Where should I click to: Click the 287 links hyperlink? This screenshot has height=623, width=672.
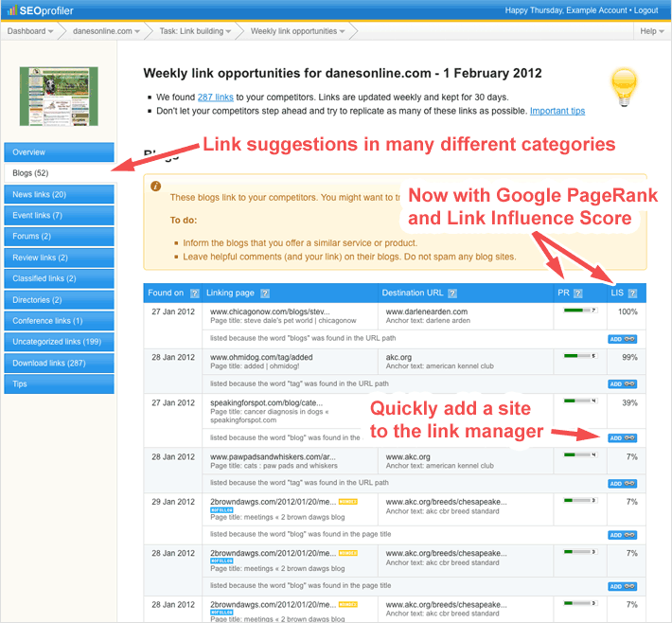click(215, 98)
